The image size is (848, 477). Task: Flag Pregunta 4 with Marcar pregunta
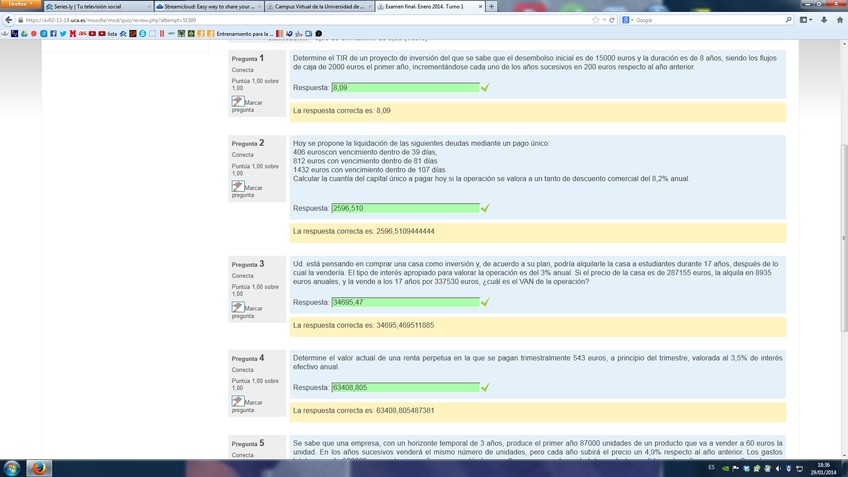pos(247,405)
